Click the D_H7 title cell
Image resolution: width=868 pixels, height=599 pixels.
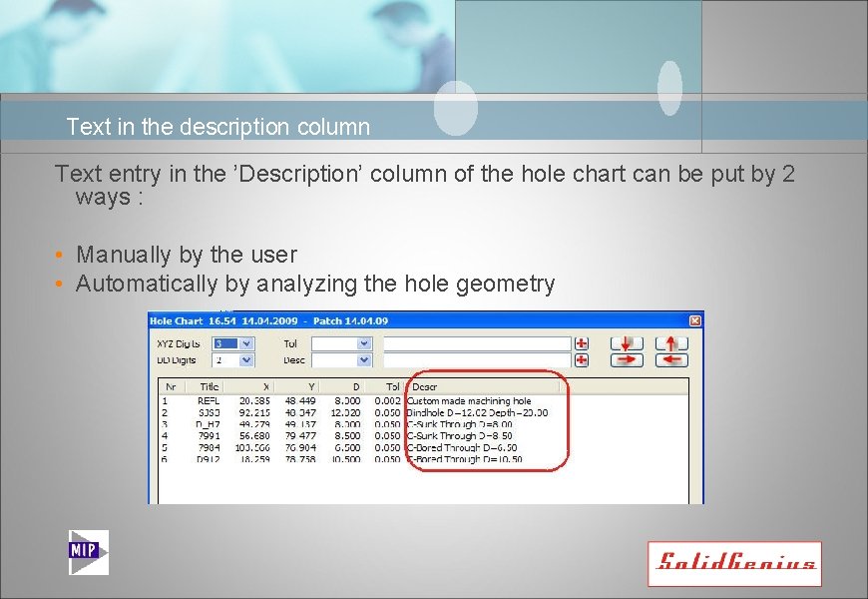click(x=209, y=424)
